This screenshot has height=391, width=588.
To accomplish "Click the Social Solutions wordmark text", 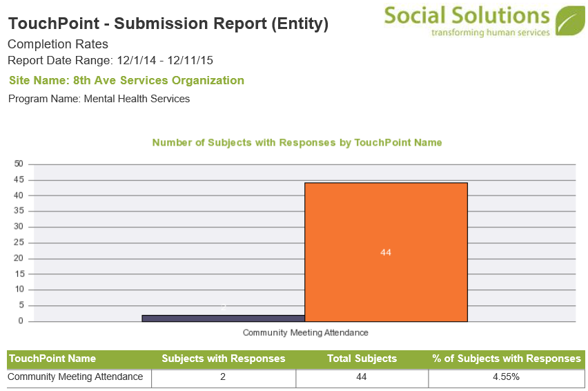I will (467, 16).
